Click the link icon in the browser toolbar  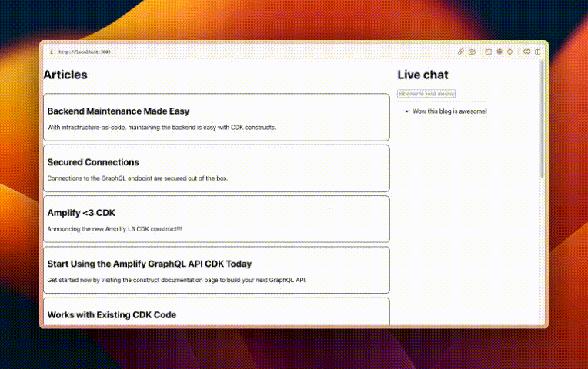(460, 52)
